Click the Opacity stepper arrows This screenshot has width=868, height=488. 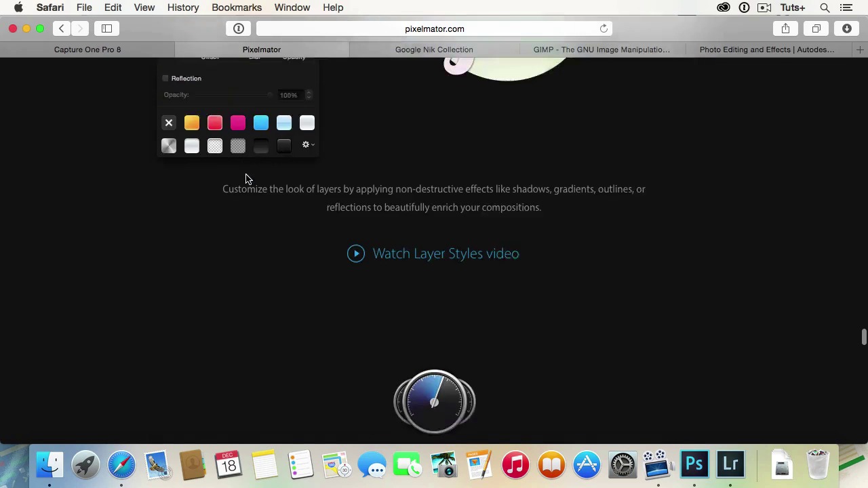[309, 95]
